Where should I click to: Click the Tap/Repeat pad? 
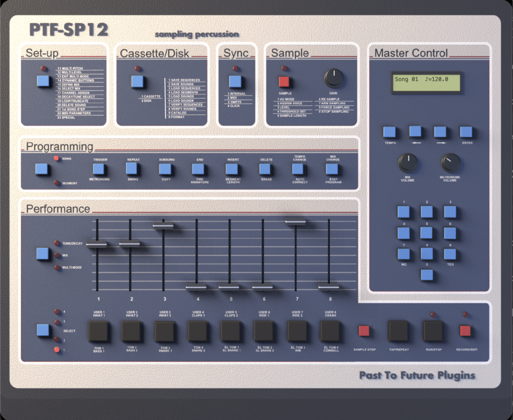pos(398,331)
